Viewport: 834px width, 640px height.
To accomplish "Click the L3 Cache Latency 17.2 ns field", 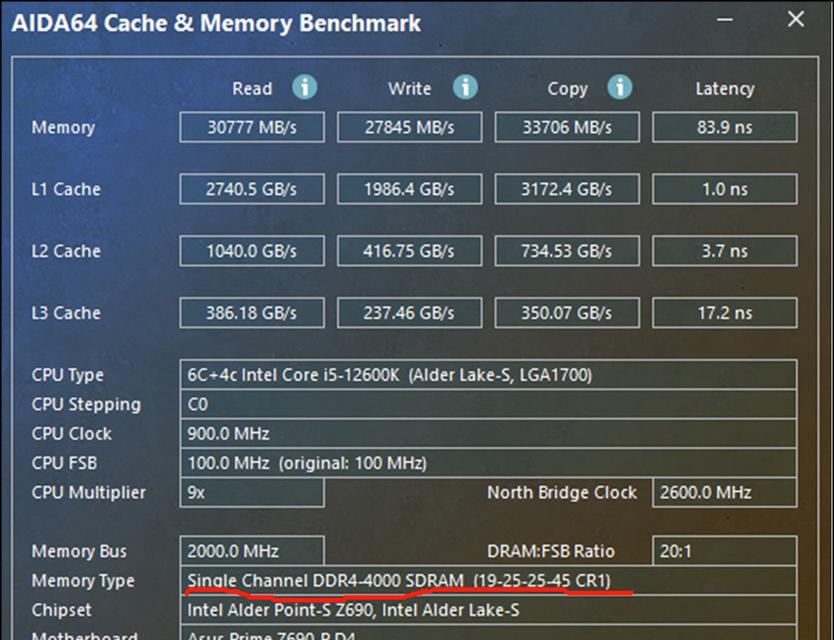I will (x=724, y=312).
